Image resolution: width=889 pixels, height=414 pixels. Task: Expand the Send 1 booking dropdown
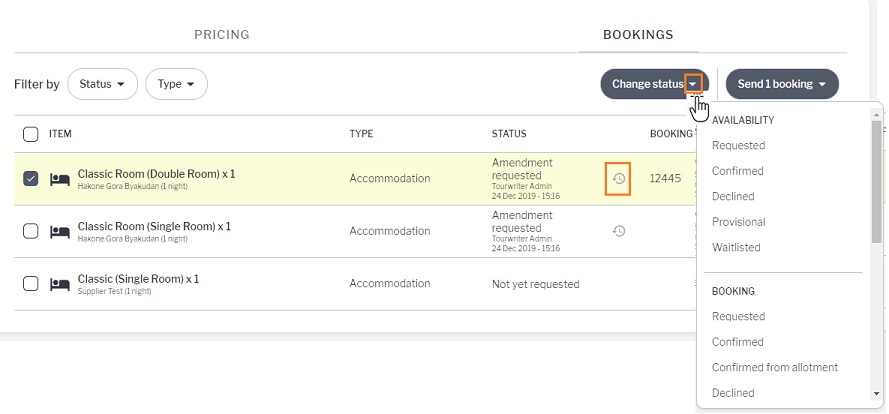tap(782, 84)
